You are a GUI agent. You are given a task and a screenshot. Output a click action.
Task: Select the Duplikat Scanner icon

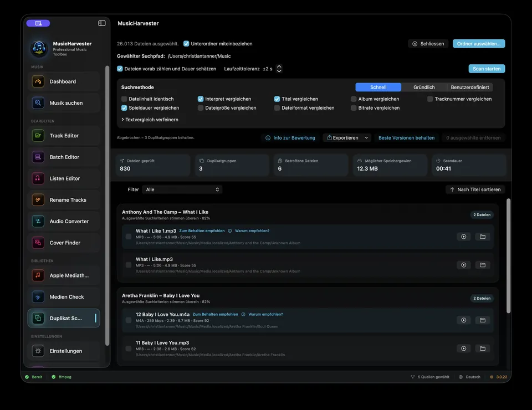(x=38, y=318)
